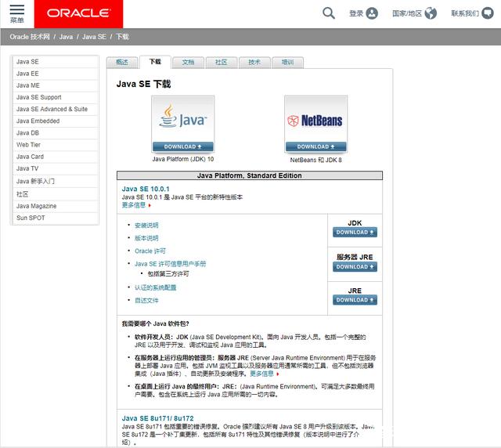Screen dimensions: 501x448
Task: Select 社区 in the sidebar
Action: [55, 194]
